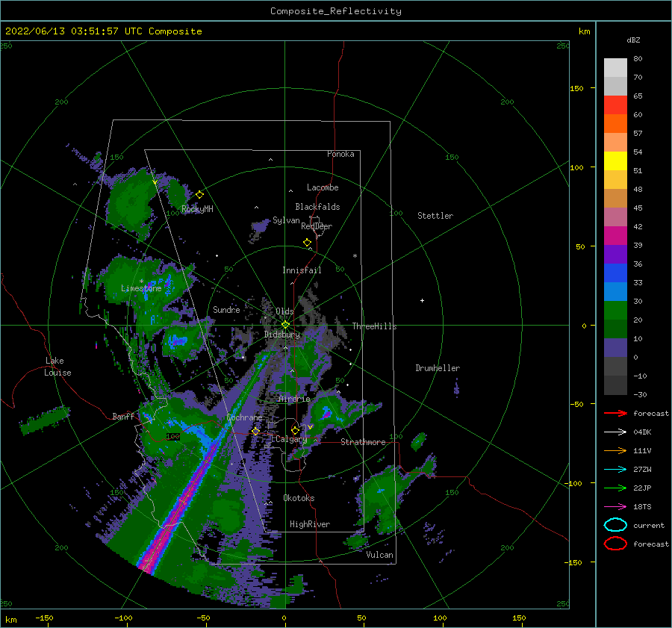This screenshot has height=628, width=672.
Task: Click the yellow diamond marker beside RockyMH
Action: 199,195
